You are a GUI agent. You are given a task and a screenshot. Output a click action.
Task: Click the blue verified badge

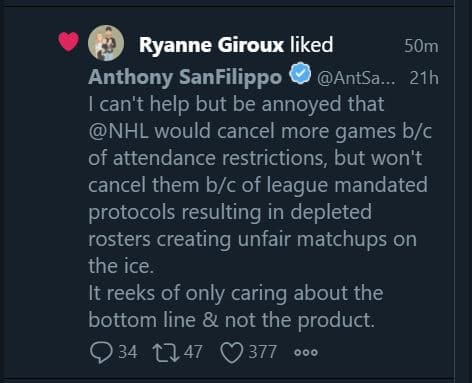click(300, 73)
